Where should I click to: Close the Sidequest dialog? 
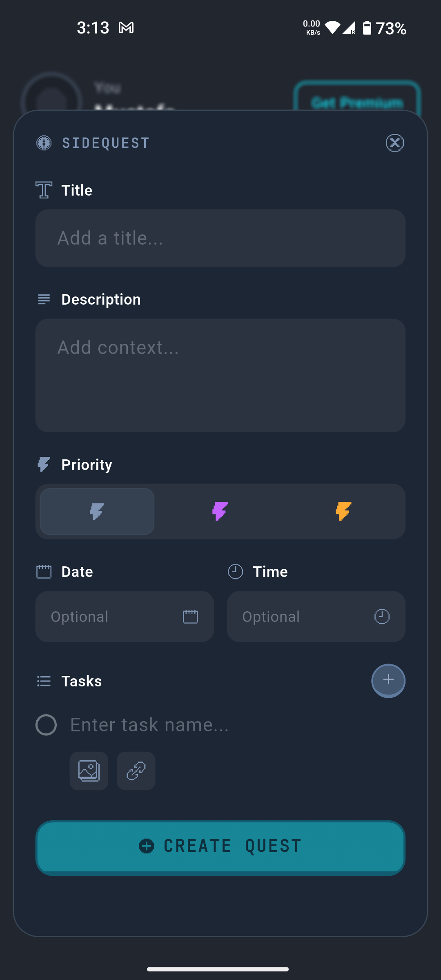[394, 143]
